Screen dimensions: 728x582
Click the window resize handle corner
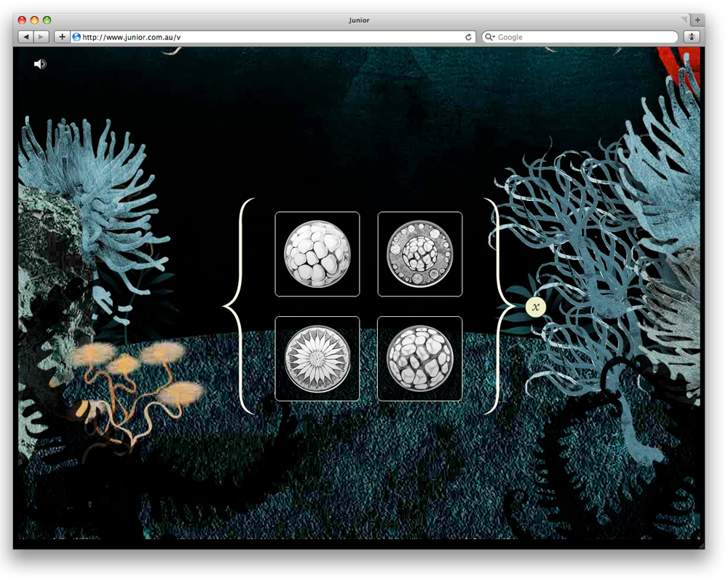click(700, 545)
